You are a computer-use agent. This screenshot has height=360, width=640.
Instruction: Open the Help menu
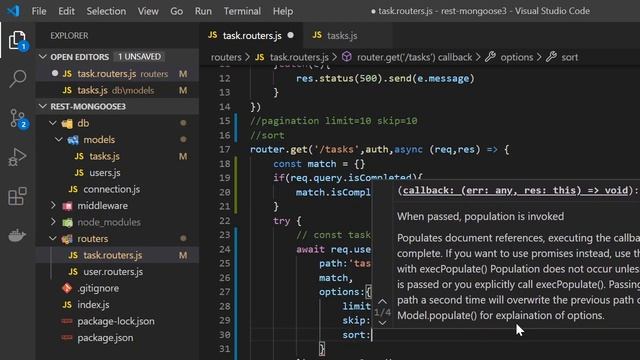click(283, 11)
